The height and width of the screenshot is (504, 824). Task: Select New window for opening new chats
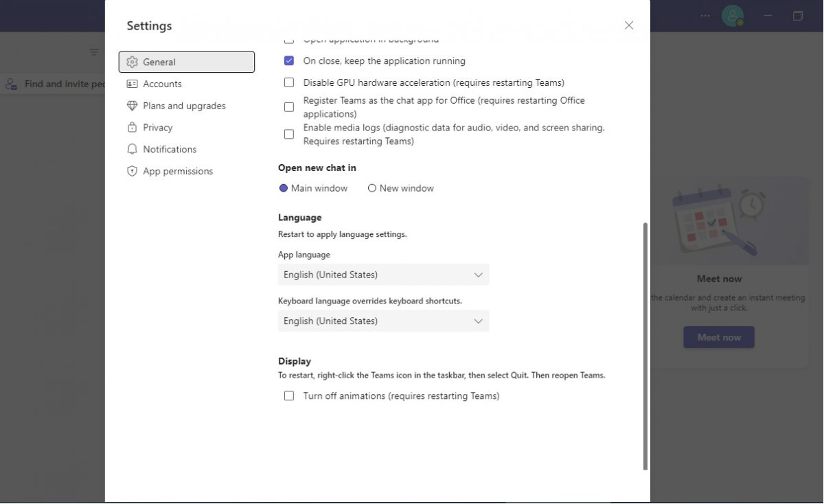click(x=371, y=188)
